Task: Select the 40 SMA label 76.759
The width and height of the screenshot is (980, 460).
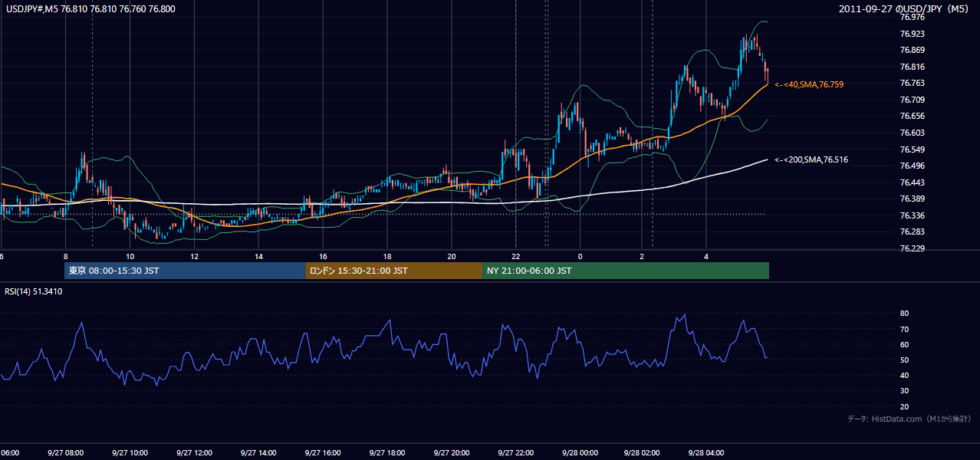Action: 809,84
